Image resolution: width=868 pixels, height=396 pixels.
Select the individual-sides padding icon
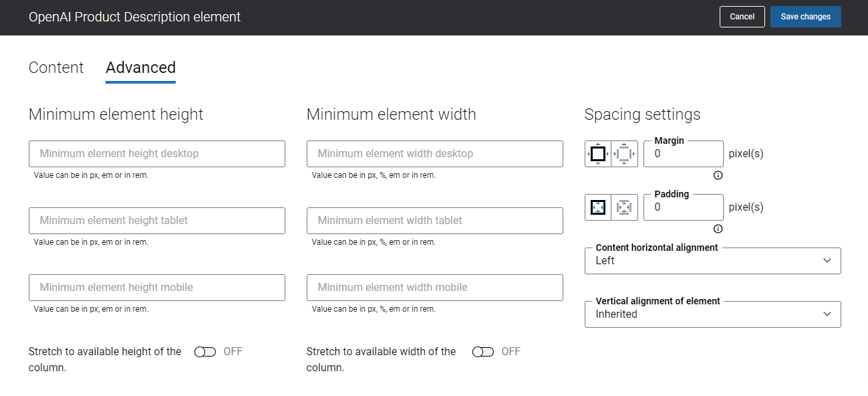point(625,207)
